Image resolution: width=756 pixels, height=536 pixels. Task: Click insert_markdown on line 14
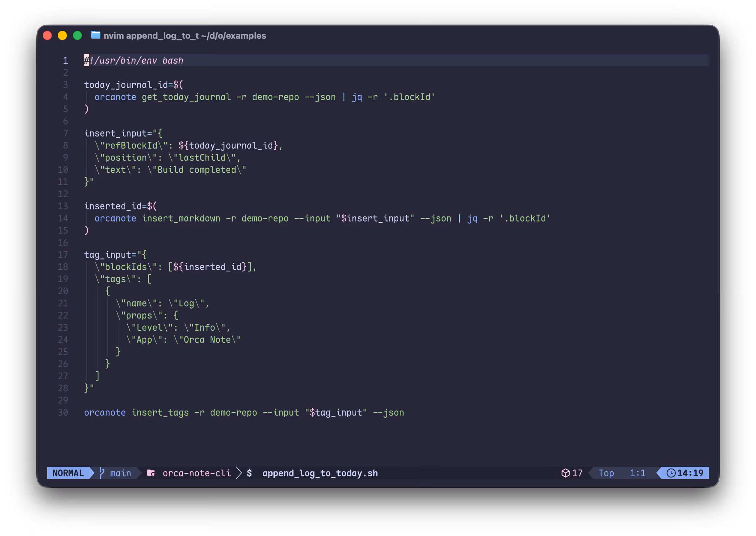pyautogui.click(x=181, y=218)
